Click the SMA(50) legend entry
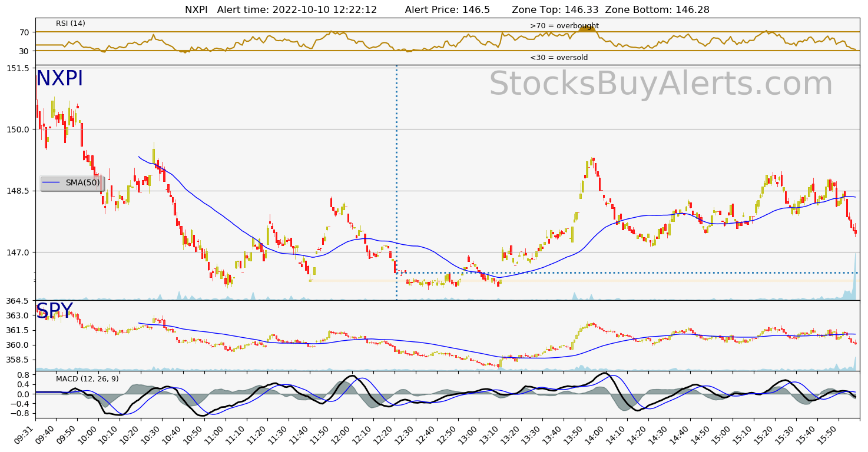Viewport: 868px width, 452px height. (x=72, y=183)
